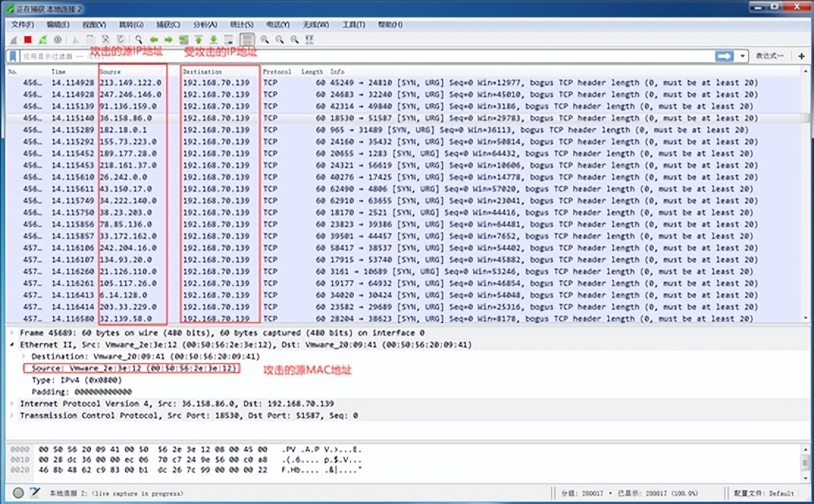Open the 分析(A) Analyze menu
Viewport: 814px width, 504px height.
pyautogui.click(x=206, y=24)
